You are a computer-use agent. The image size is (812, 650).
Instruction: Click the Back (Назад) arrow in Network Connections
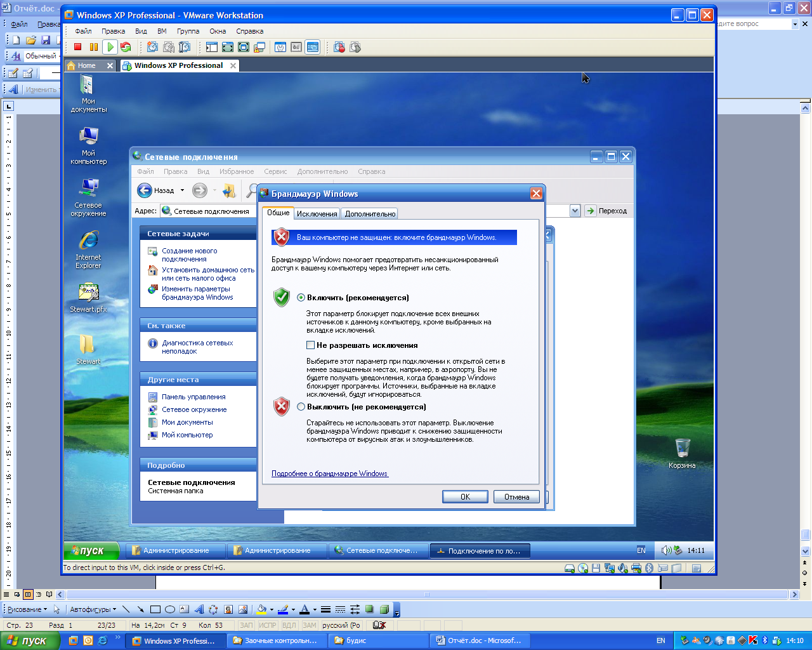145,190
